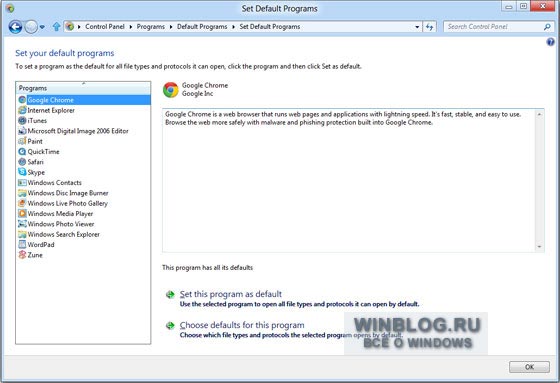Go back with the blue back arrow
The width and height of the screenshot is (560, 383).
[x=15, y=27]
